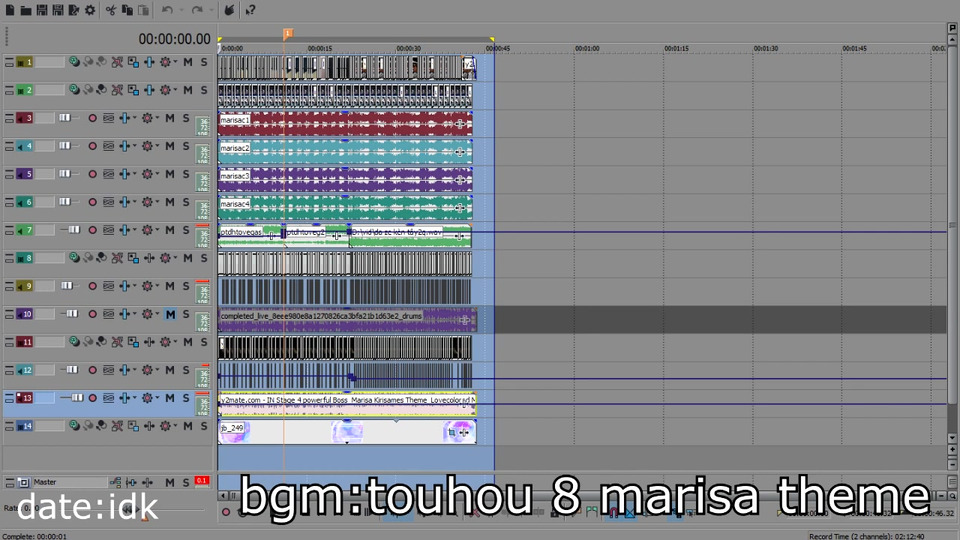Arm track 3 for recording

click(92, 118)
